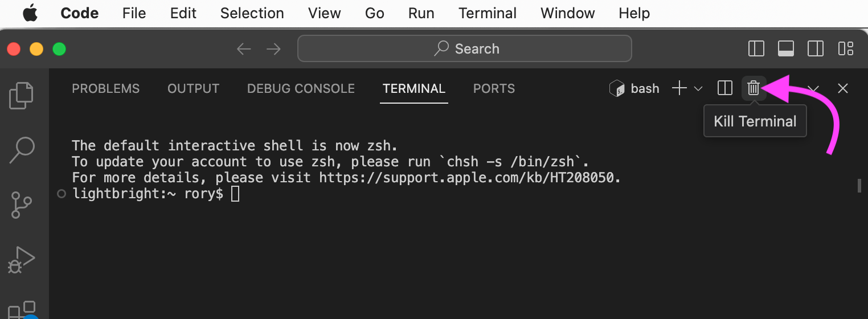The image size is (868, 319).
Task: Expand the new terminal launch profile dropdown
Action: click(698, 89)
